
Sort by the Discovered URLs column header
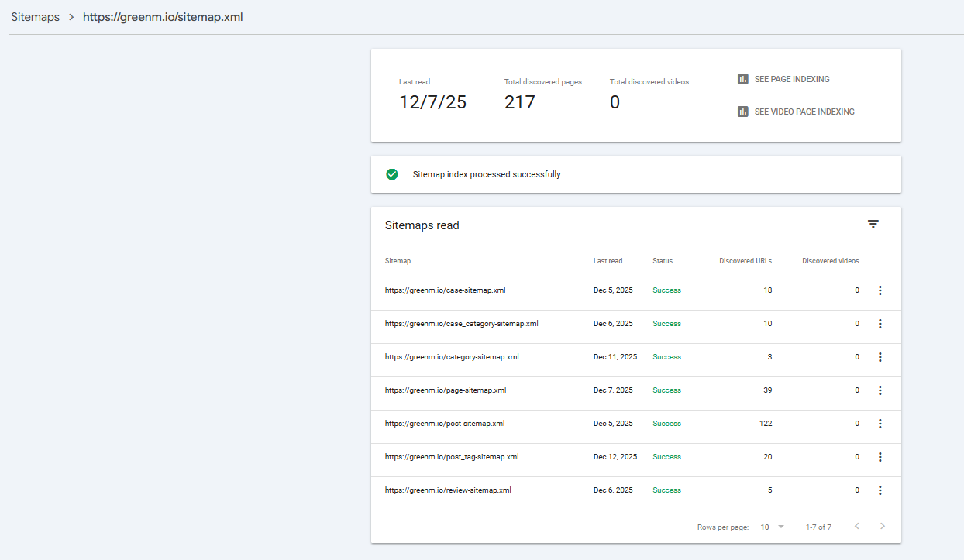(745, 261)
